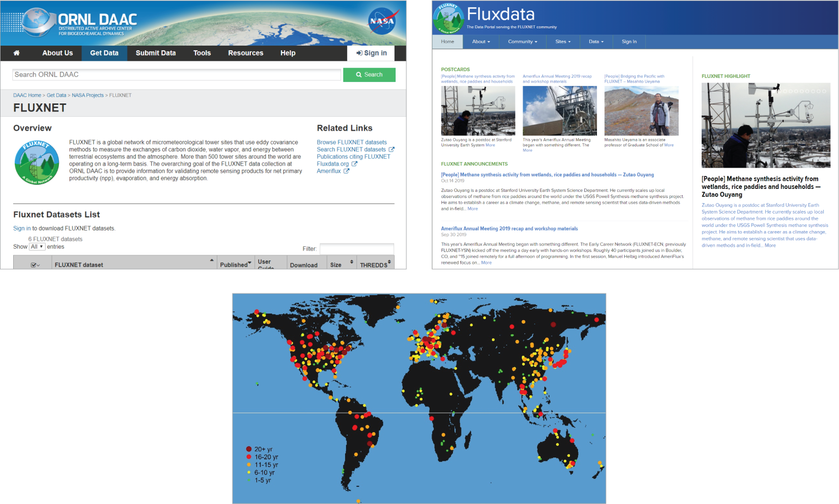Sort by the FLUXNET dataset column arrow
839x504 pixels.
pos(212,260)
